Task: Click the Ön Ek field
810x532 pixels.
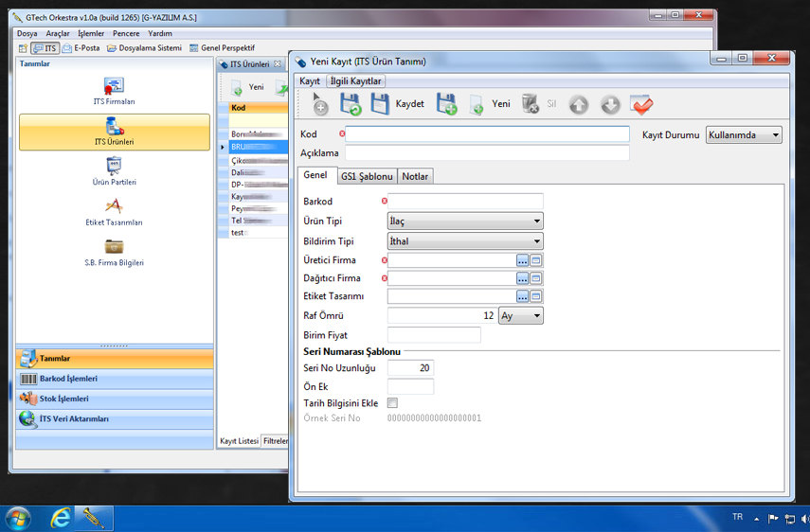Action: (410, 386)
